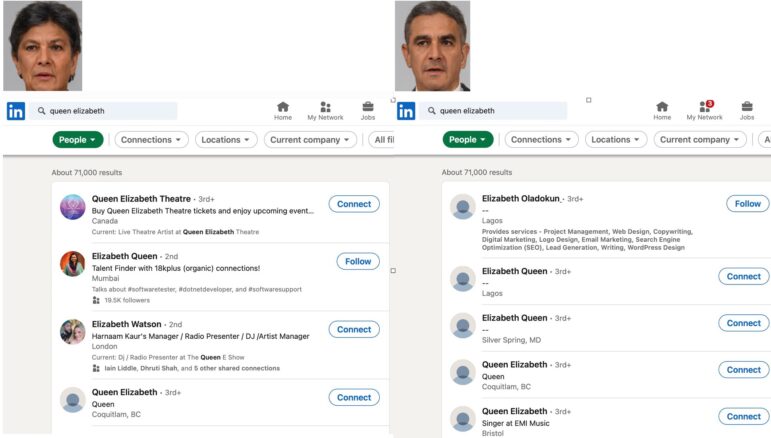Open name link of Queen Elizabeth, Singer at EMI
The width and height of the screenshot is (771, 438).
[x=514, y=411]
